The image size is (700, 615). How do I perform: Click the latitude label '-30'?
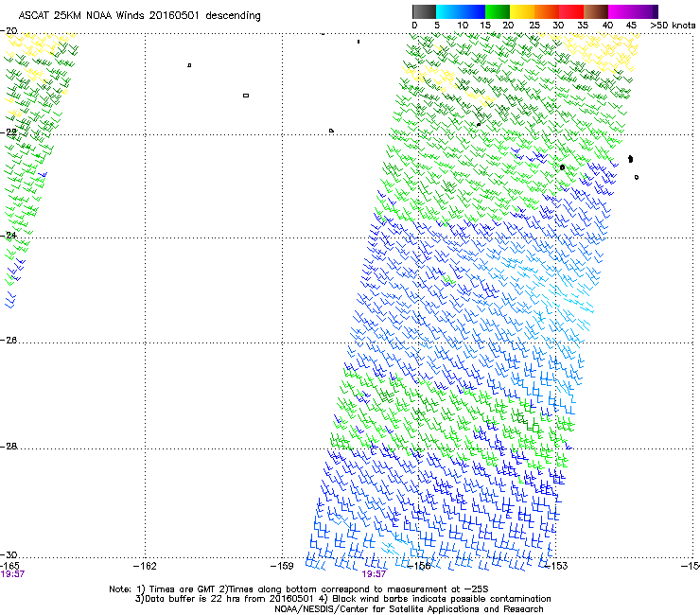(9, 554)
